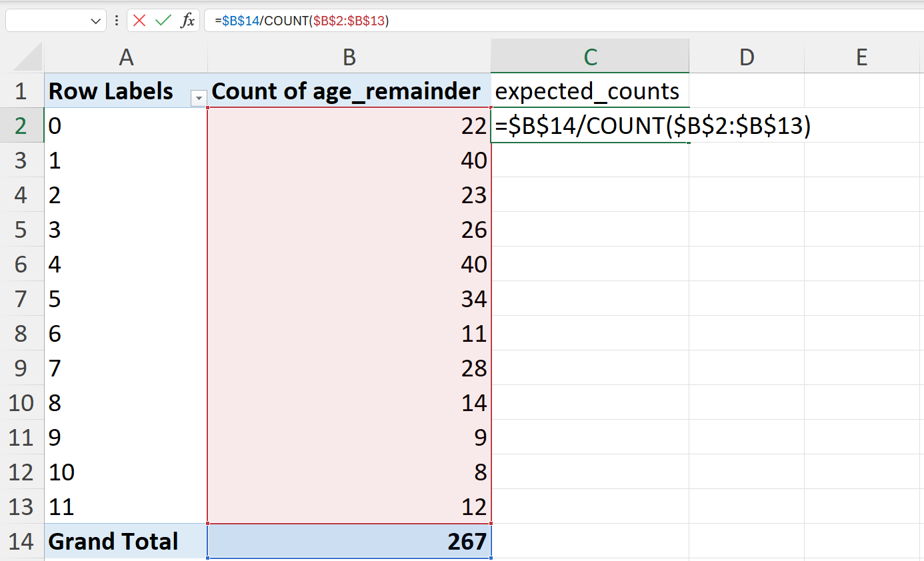Click the Select All corner triangle
This screenshot has height=561, width=924.
[29, 58]
